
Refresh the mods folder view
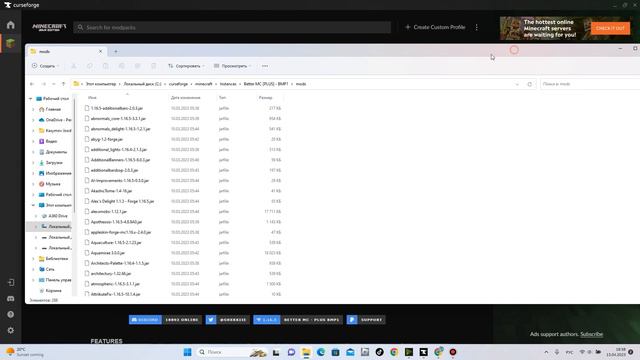[530, 84]
